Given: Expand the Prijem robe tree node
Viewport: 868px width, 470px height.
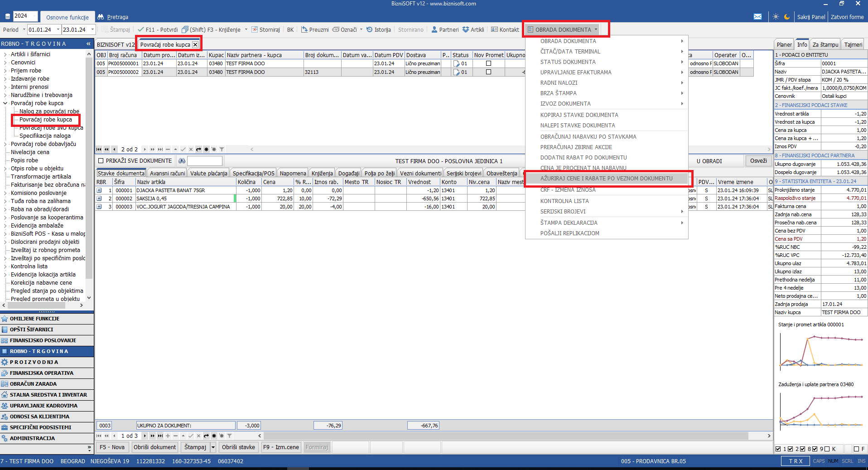Looking at the screenshot, I should 5,71.
